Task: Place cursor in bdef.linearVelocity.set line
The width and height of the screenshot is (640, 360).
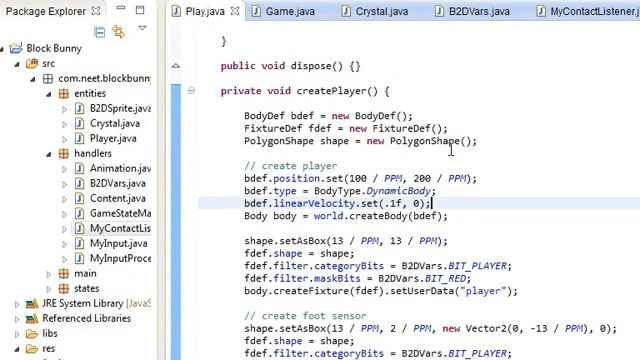Action: pyautogui.click(x=337, y=203)
